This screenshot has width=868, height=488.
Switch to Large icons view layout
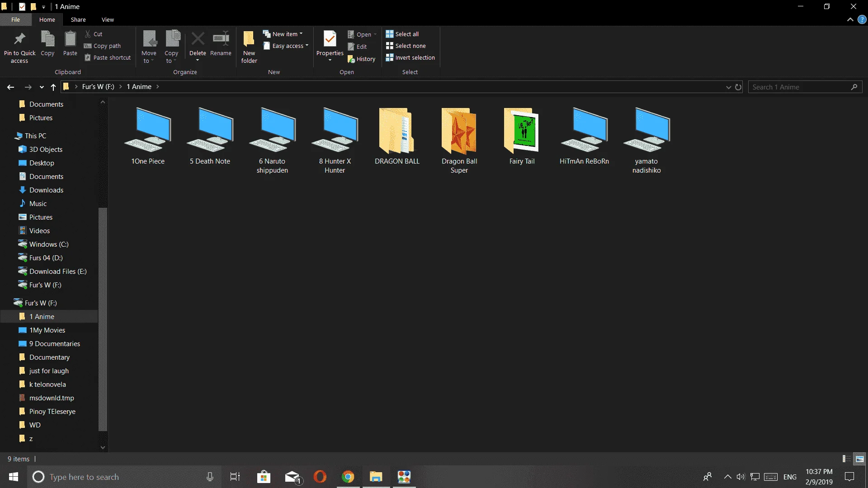click(859, 459)
